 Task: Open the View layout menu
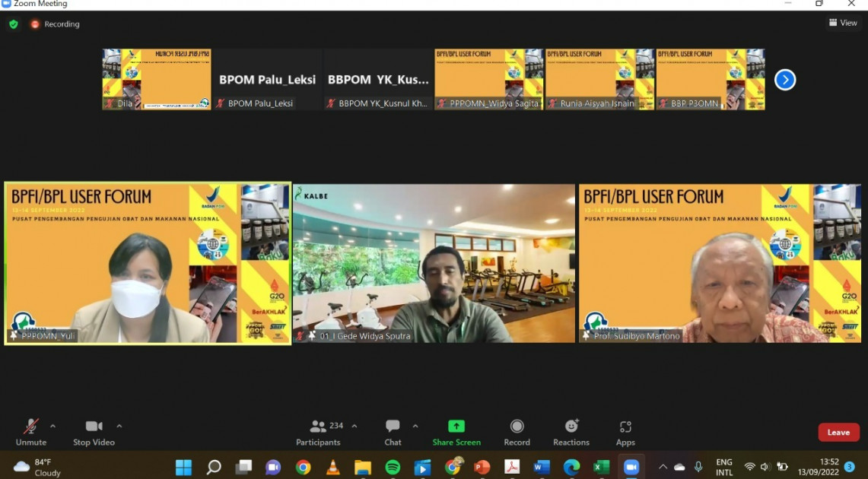pyautogui.click(x=843, y=23)
